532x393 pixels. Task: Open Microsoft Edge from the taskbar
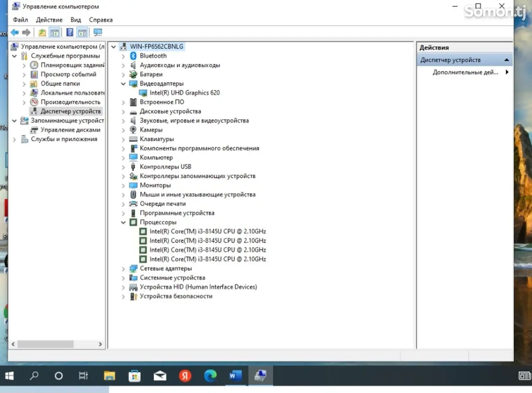point(210,376)
